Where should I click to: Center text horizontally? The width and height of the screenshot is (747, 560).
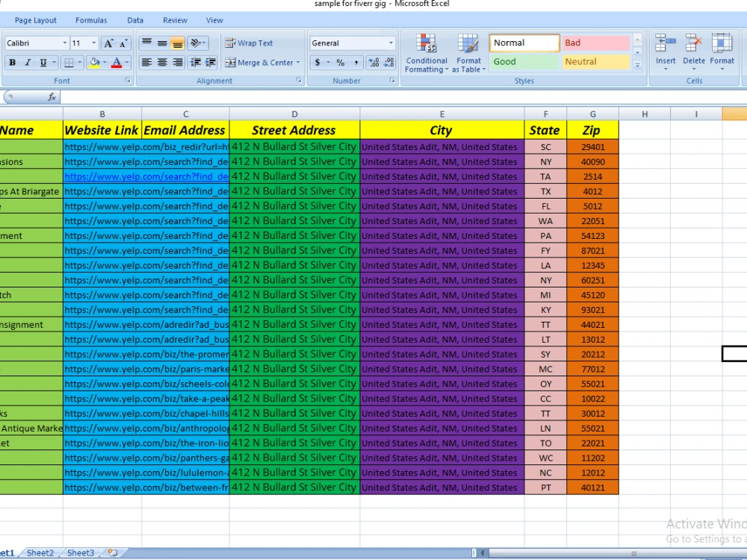pyautogui.click(x=162, y=63)
